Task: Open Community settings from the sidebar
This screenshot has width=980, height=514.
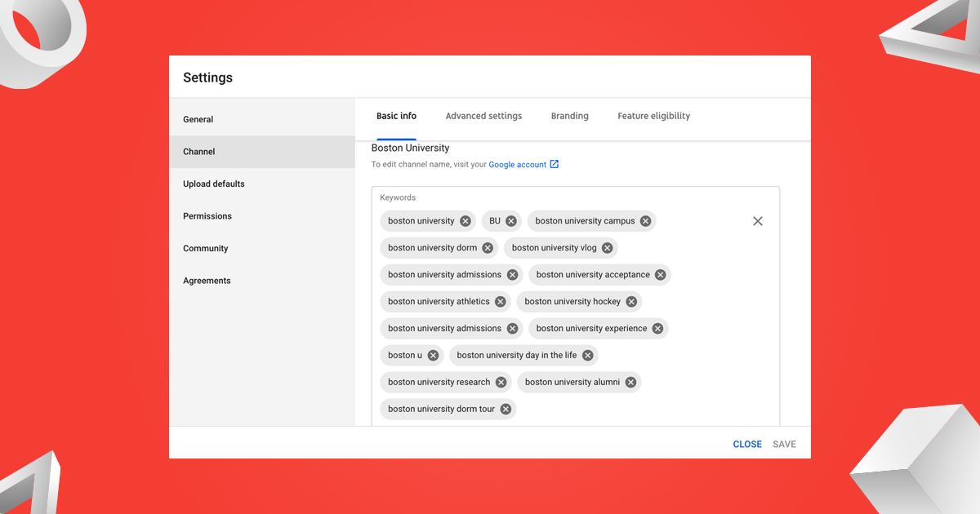Action: pos(205,248)
